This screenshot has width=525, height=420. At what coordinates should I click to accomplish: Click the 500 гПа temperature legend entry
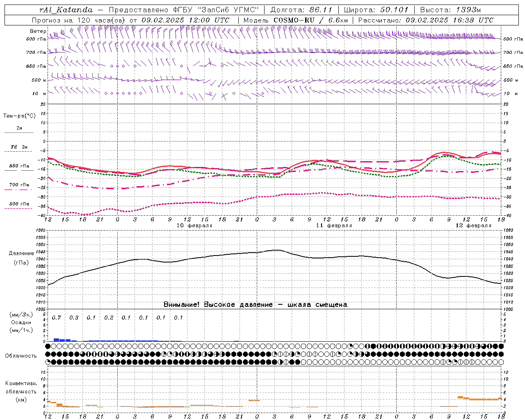click(19, 204)
